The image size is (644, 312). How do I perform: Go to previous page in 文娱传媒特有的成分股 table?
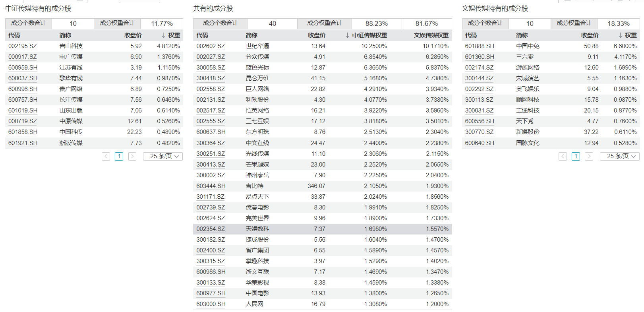(x=563, y=157)
